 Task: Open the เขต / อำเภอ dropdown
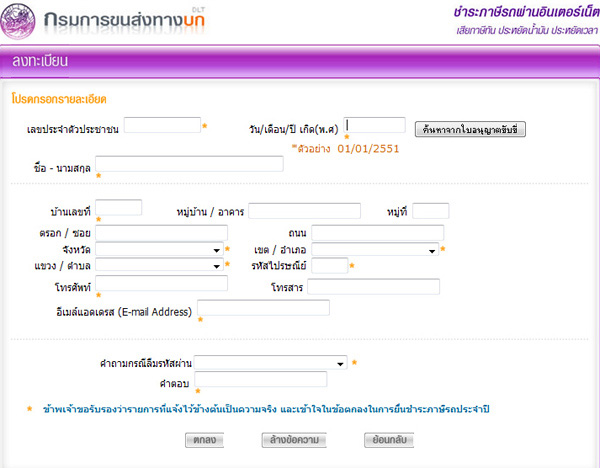(375, 249)
